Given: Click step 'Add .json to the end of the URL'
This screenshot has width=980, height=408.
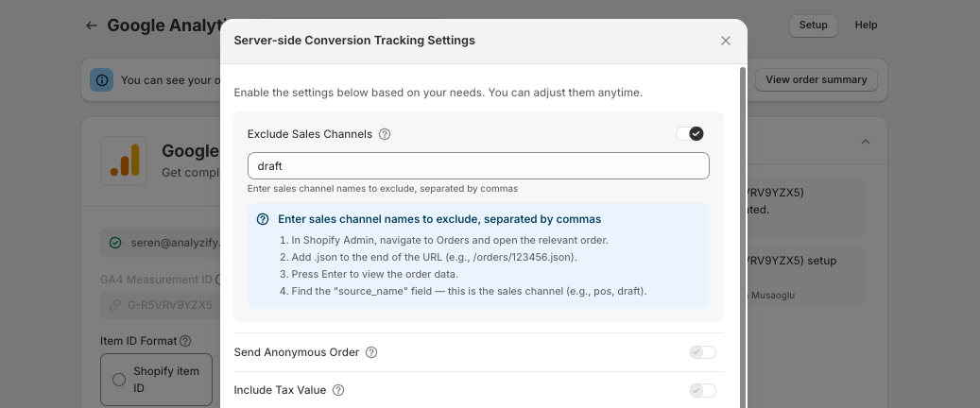Looking at the screenshot, I should [x=435, y=258].
